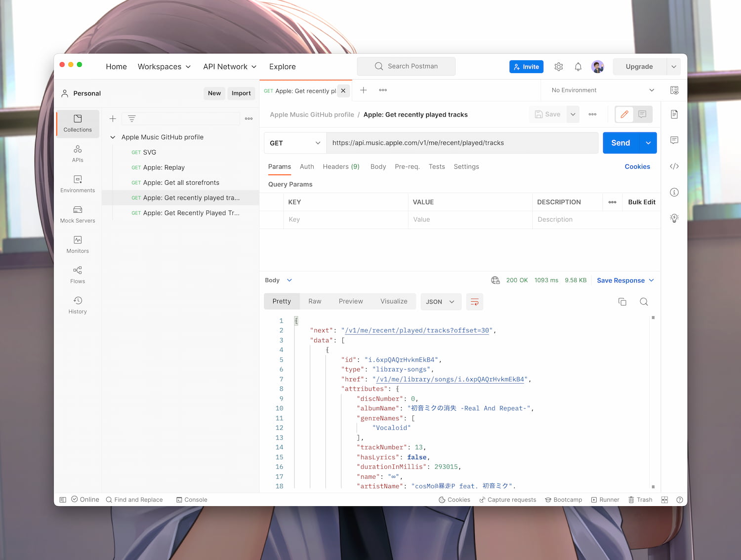Switch to the Headers (9) tab
Screen dimensions: 741x560
(341, 167)
